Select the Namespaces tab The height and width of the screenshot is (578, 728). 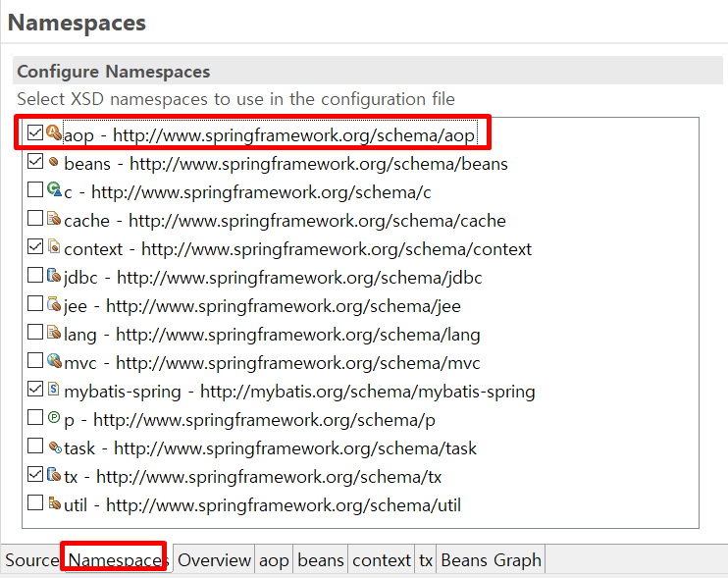(118, 560)
